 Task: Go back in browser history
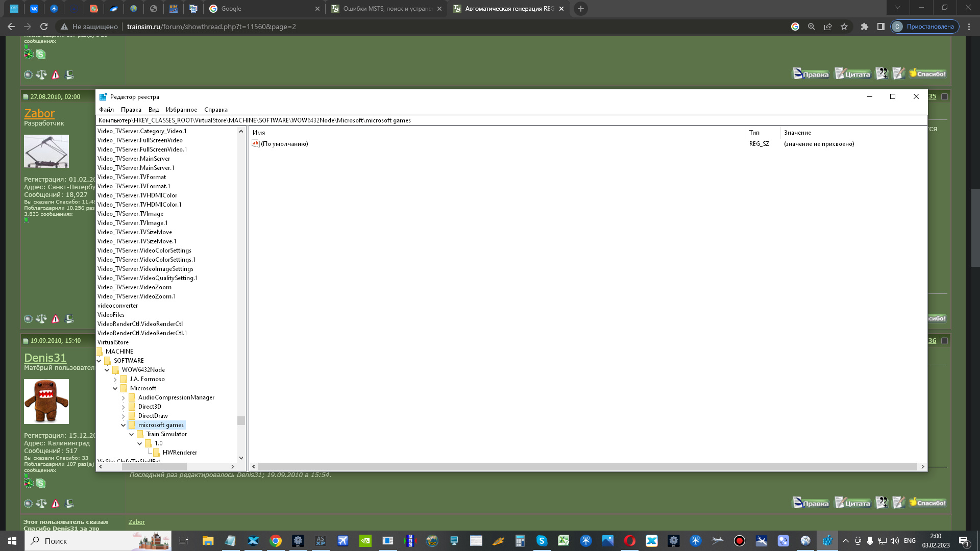pos(11,27)
